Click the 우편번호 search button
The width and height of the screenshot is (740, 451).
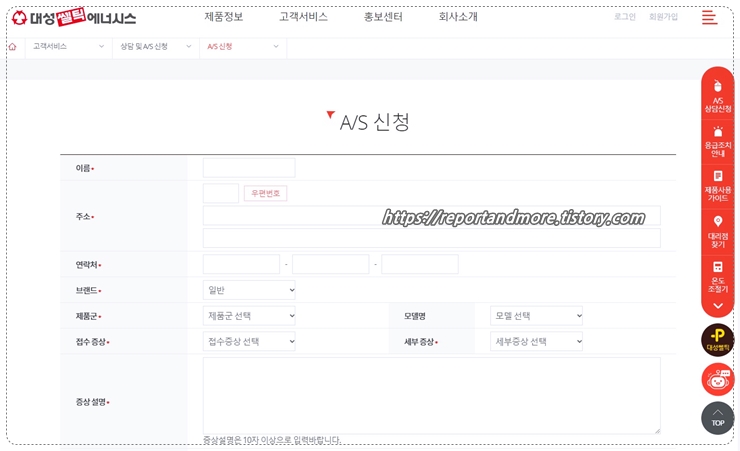[265, 193]
